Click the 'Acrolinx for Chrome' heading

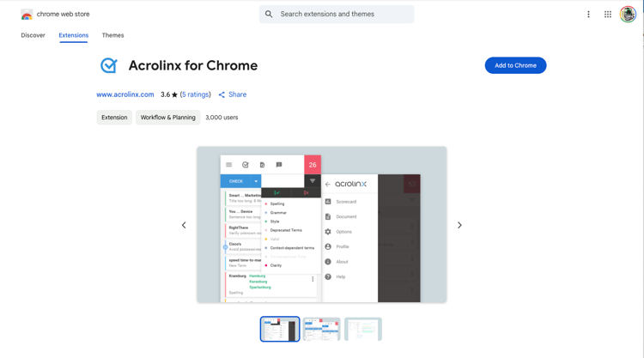click(193, 65)
